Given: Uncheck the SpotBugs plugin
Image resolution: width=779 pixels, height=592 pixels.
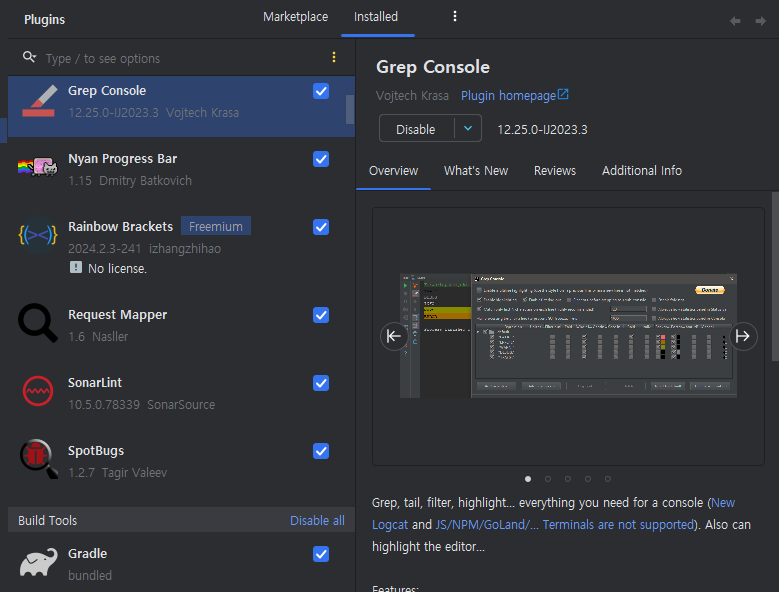Looking at the screenshot, I should 321,451.
